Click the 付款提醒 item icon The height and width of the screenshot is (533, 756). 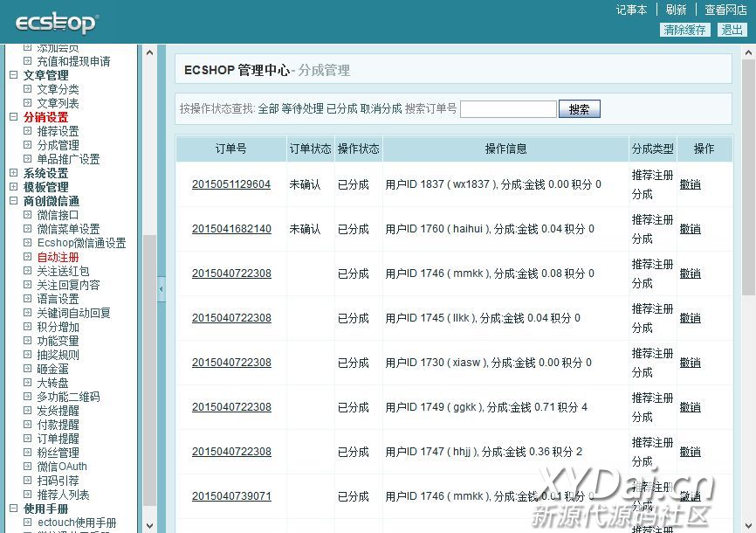click(27, 425)
